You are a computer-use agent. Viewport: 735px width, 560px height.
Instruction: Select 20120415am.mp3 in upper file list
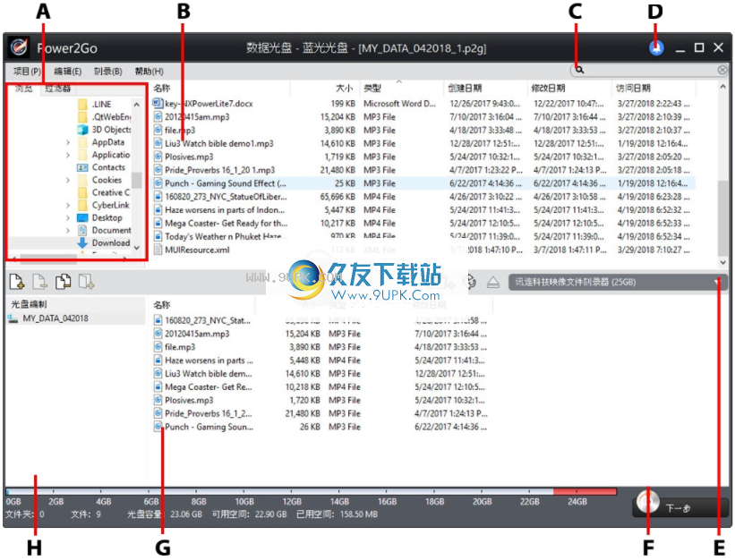[197, 116]
